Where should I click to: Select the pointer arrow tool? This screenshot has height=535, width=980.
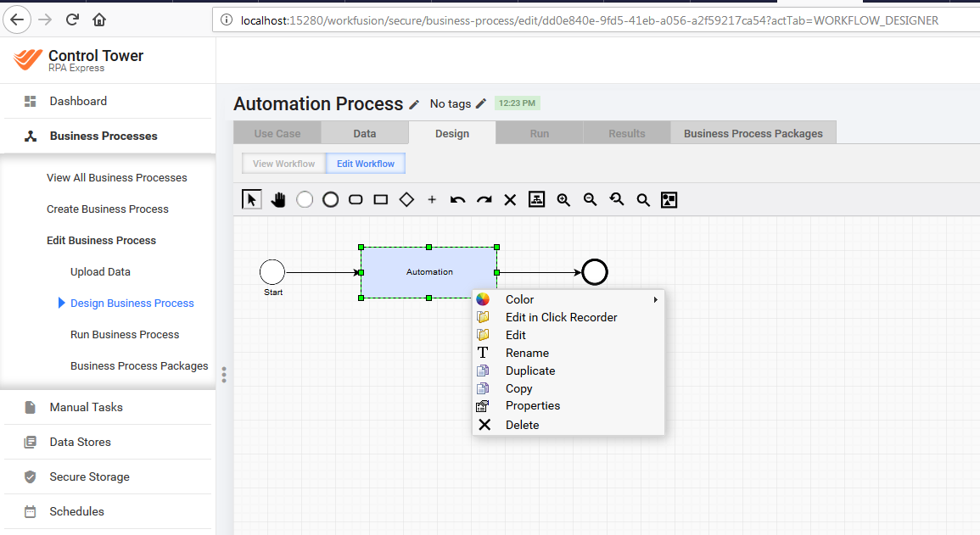[x=252, y=200]
